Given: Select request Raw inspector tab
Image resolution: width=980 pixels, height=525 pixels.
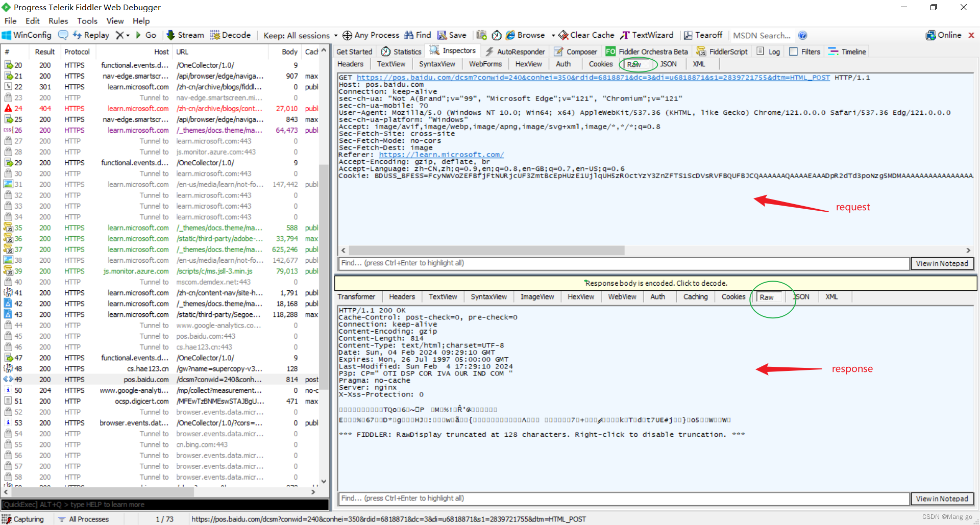Looking at the screenshot, I should click(x=634, y=64).
